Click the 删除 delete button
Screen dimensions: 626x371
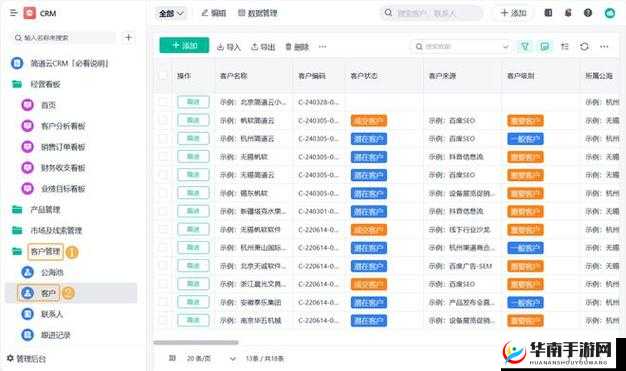point(297,47)
